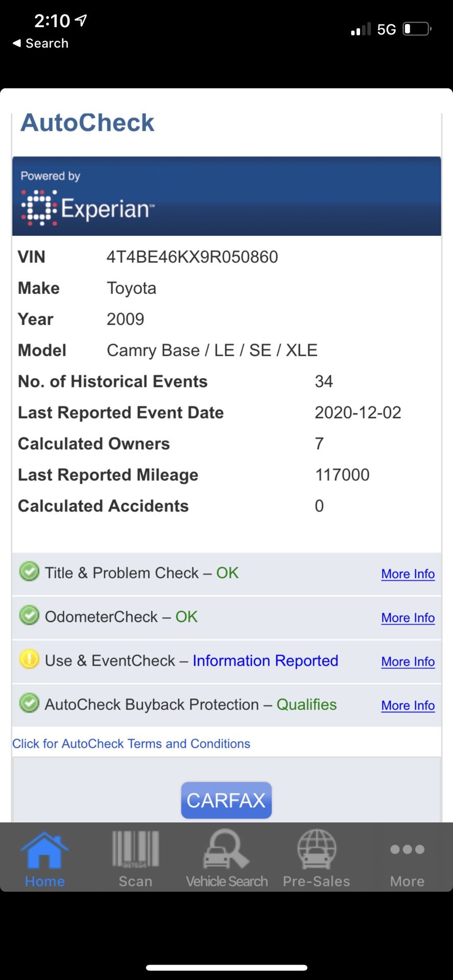Tap the green check beside Title & Problem Check
Image resolution: width=453 pixels, height=980 pixels.
29,572
